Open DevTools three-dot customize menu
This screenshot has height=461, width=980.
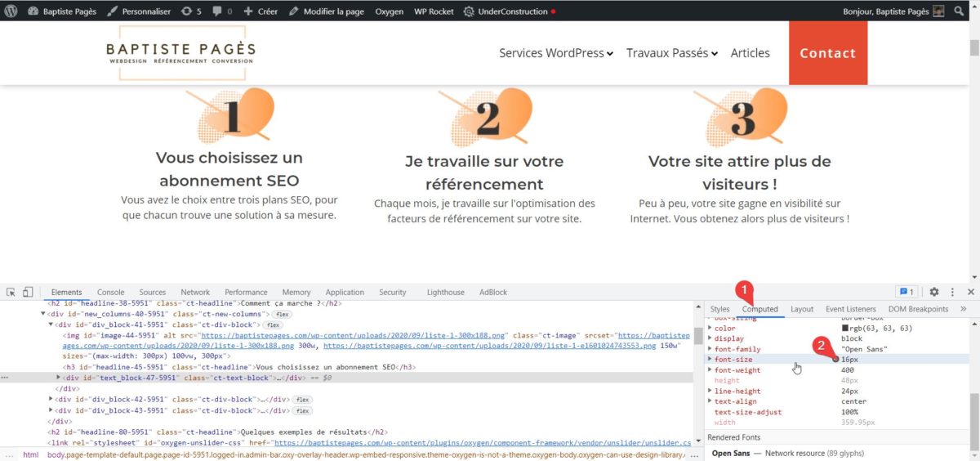(x=952, y=292)
